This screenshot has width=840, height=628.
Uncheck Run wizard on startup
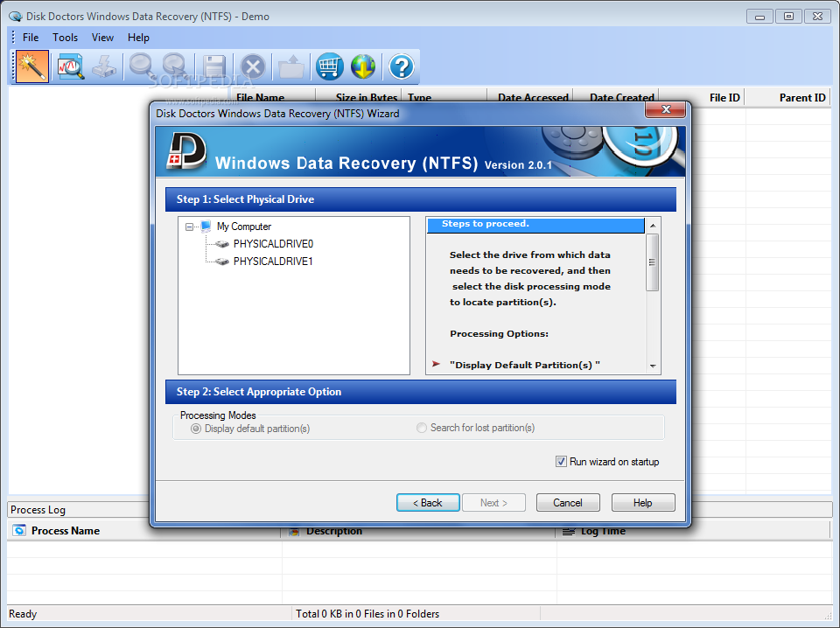tap(561, 462)
